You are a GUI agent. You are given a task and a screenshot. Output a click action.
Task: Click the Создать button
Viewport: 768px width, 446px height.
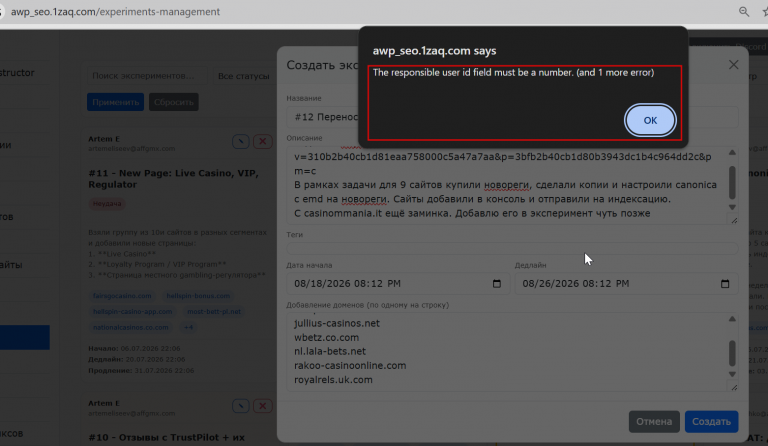(x=711, y=422)
